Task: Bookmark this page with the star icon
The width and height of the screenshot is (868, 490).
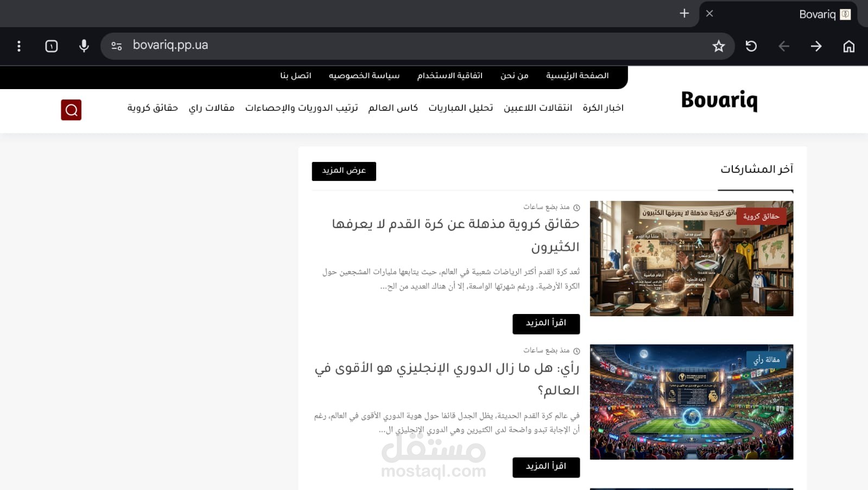Action: [719, 46]
